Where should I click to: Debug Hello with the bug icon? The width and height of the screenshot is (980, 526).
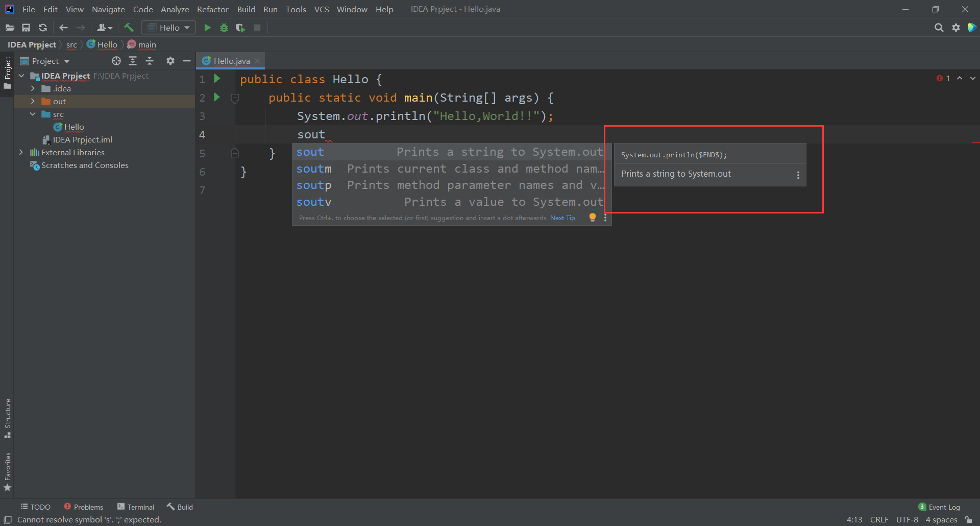pyautogui.click(x=224, y=28)
